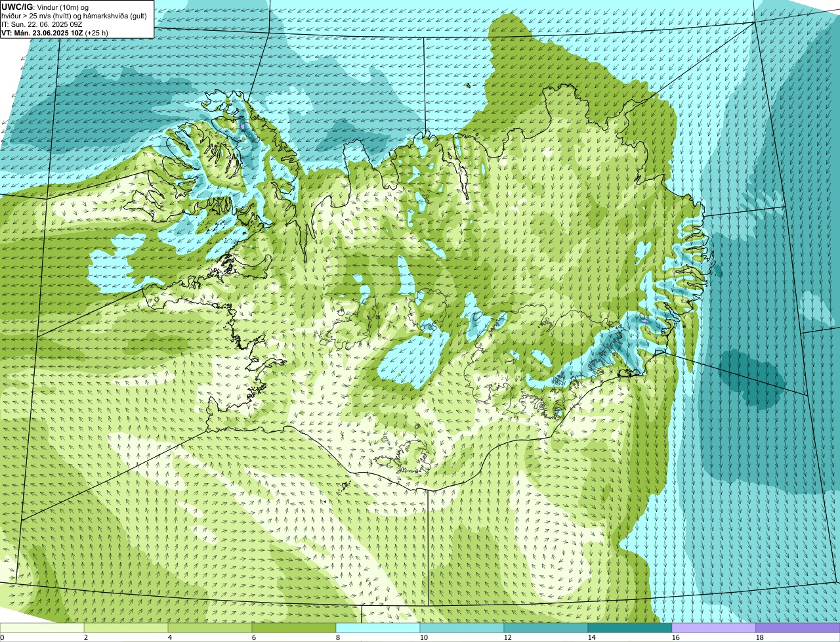Click the legend value 6

[x=254, y=637]
